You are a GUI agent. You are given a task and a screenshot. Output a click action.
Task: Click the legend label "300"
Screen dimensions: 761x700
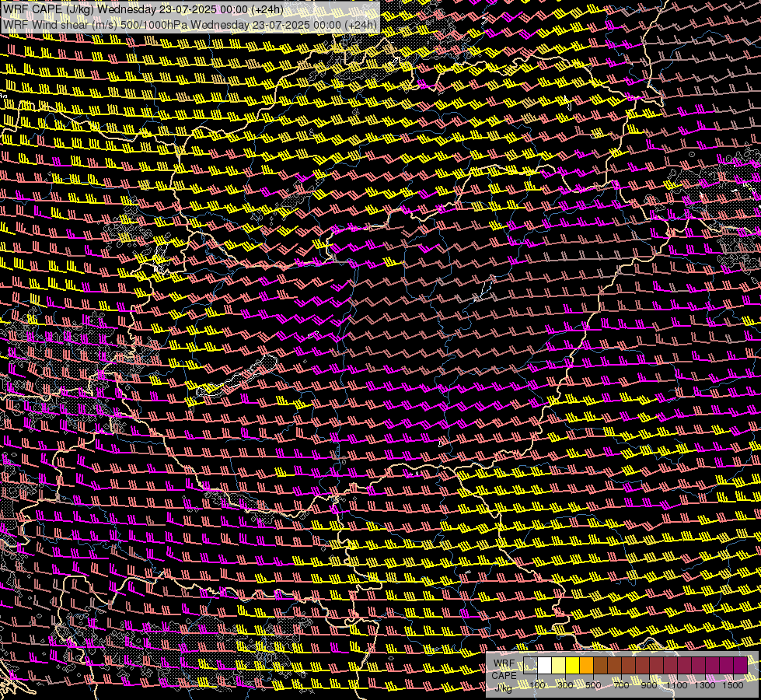point(565,685)
